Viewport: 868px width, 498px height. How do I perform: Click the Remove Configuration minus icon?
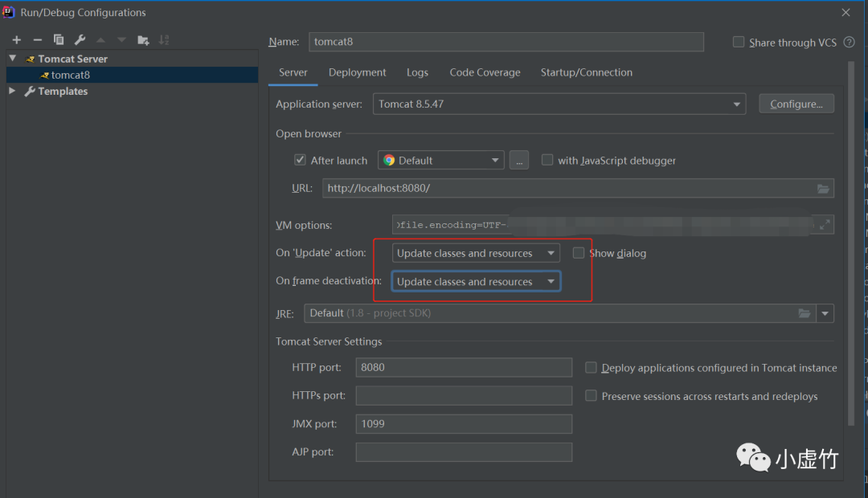(37, 40)
